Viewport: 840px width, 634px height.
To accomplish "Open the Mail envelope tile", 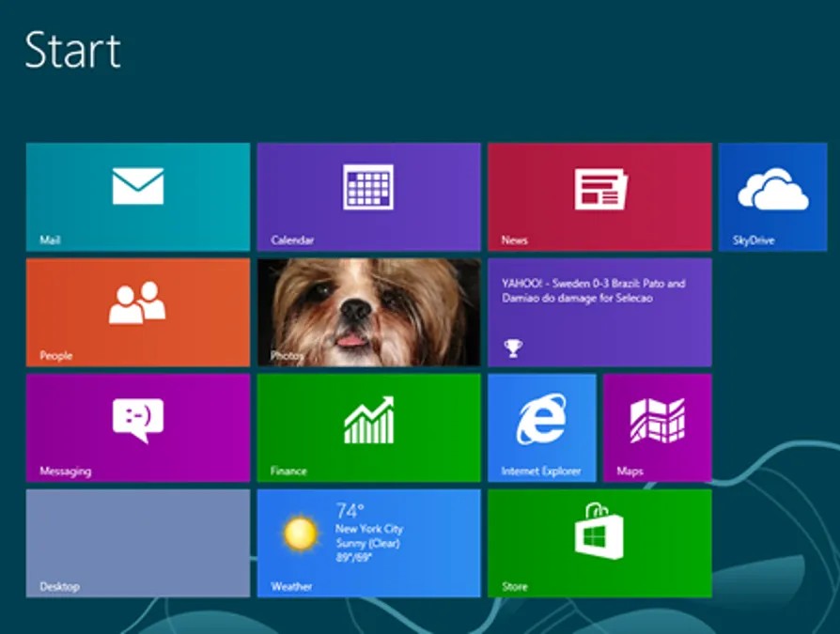I will point(138,196).
